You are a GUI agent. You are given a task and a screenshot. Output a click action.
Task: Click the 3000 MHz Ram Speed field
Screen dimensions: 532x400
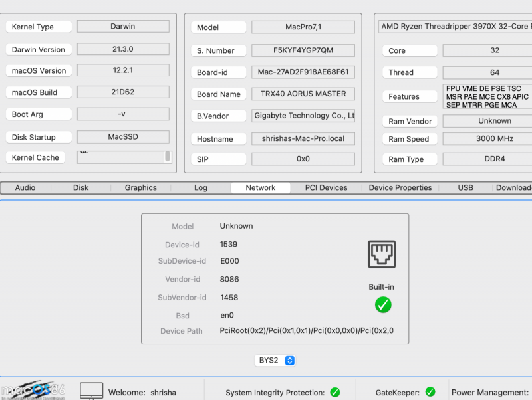pos(487,139)
